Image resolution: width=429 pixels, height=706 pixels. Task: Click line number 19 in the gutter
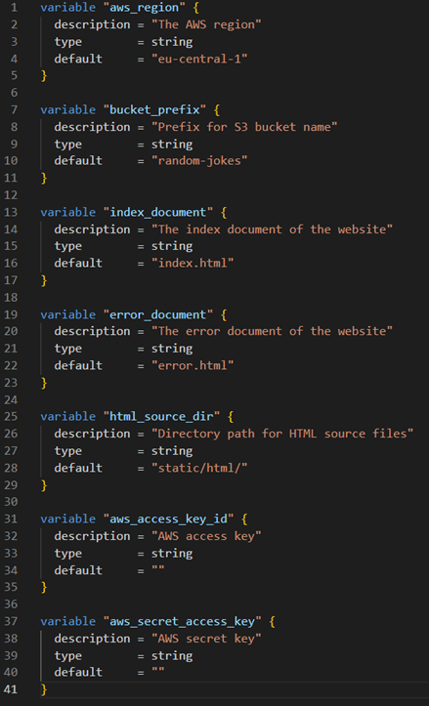(11, 314)
